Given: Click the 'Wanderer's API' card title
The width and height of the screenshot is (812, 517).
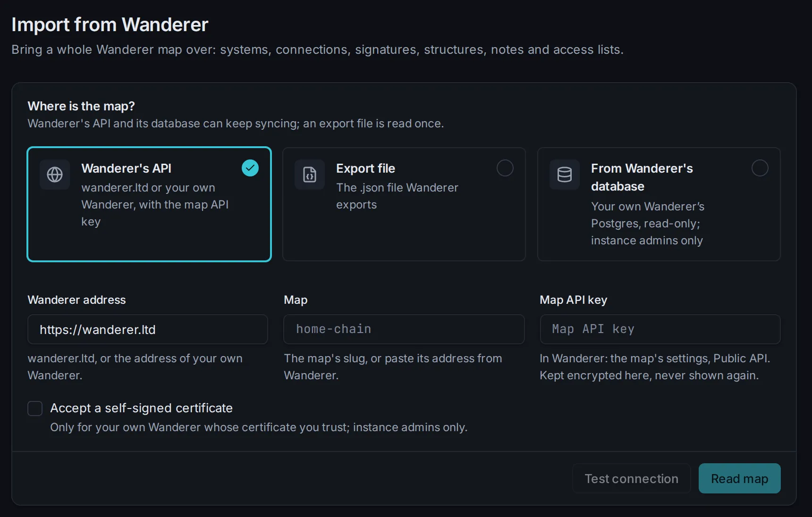Looking at the screenshot, I should click(x=126, y=168).
